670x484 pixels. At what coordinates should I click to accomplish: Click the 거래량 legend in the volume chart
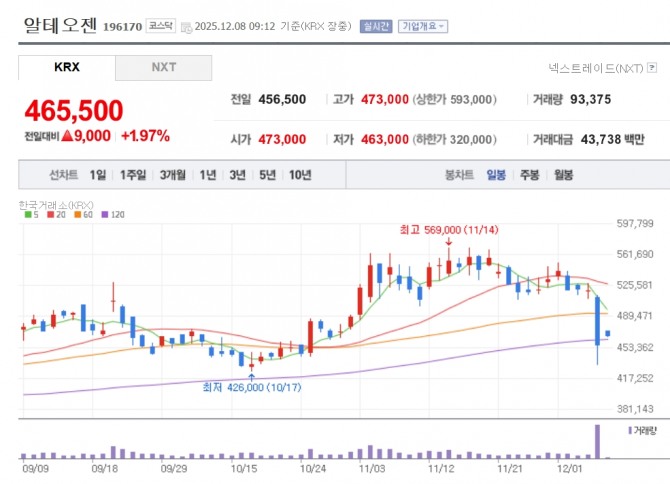coord(642,431)
